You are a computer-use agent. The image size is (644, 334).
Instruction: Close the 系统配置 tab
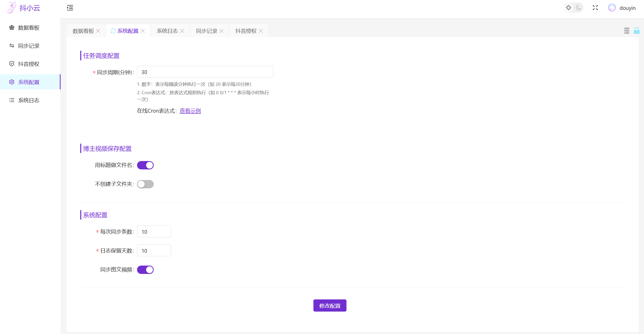(143, 31)
